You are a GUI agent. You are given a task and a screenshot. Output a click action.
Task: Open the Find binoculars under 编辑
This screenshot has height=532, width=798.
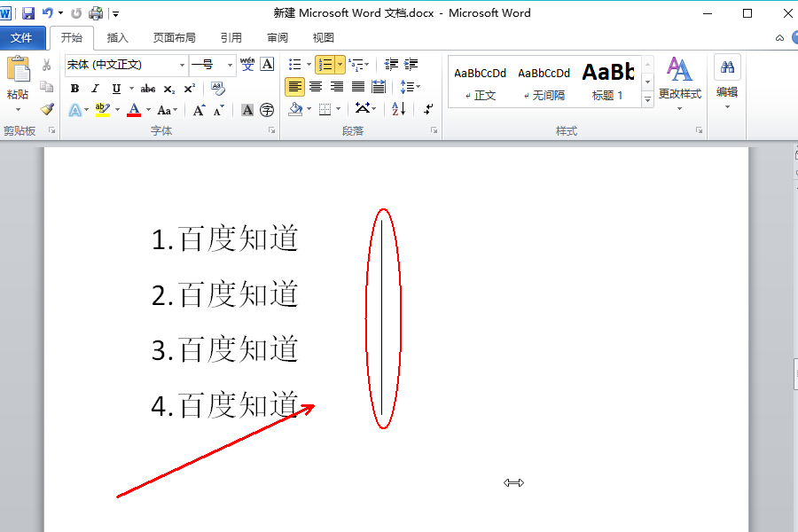pos(727,67)
